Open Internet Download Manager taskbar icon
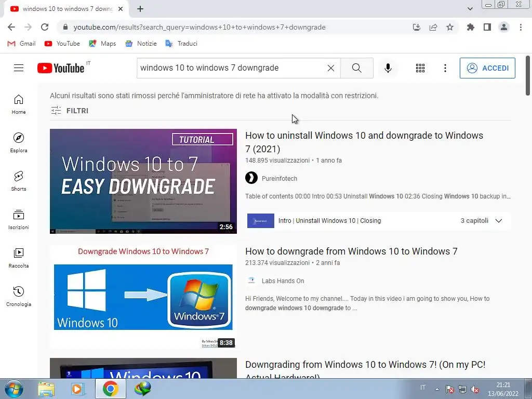Image resolution: width=532 pixels, height=399 pixels. [x=142, y=389]
